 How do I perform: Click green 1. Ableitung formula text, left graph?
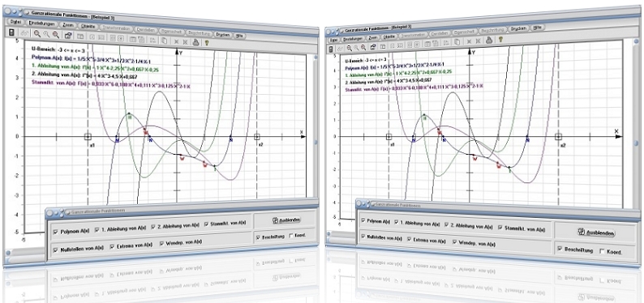[x=95, y=68]
